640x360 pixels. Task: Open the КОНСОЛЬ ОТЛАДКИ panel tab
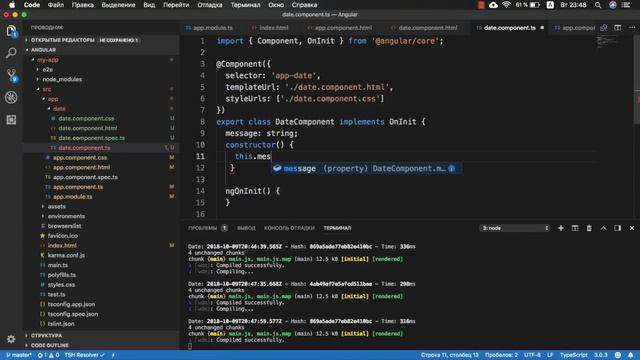(289, 228)
